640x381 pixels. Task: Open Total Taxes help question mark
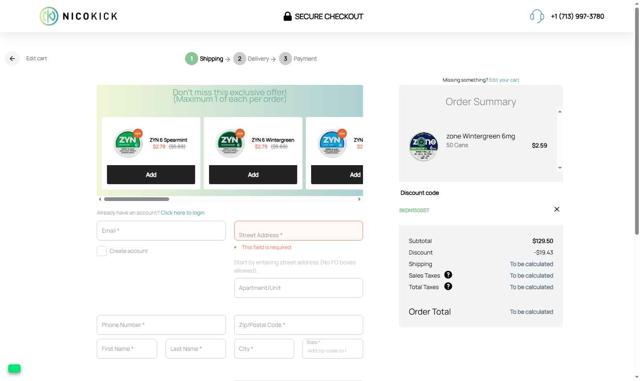point(448,286)
